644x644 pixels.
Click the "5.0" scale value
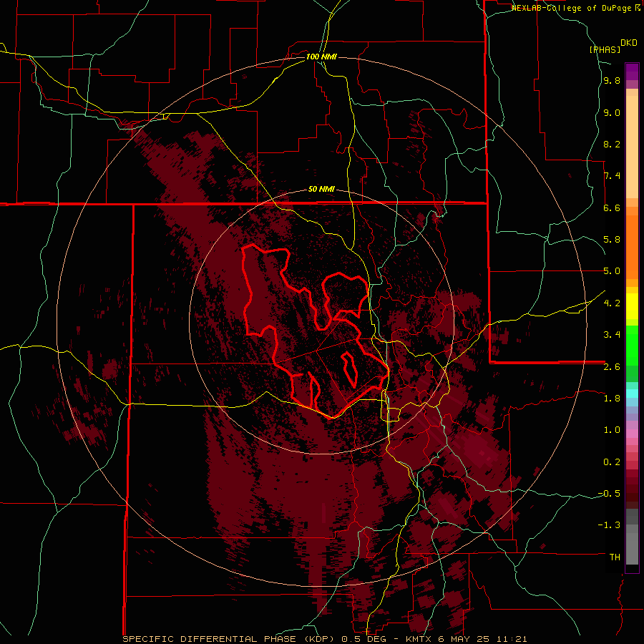click(x=612, y=271)
